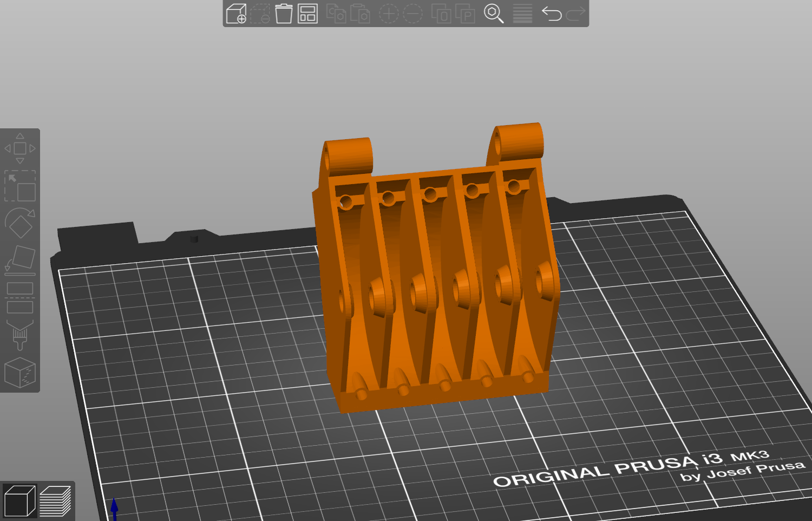This screenshot has width=812, height=521.
Task: Click the Delete all trash icon
Action: [x=284, y=14]
